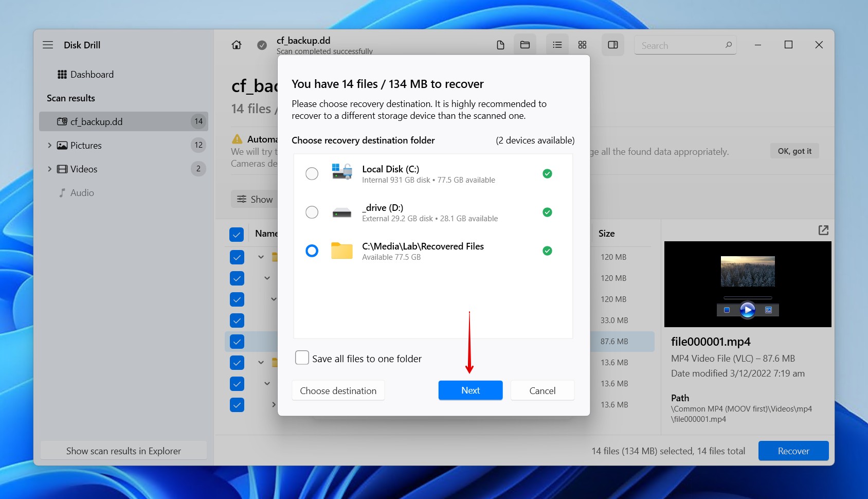
Task: Open the preview in external window icon
Action: point(823,230)
